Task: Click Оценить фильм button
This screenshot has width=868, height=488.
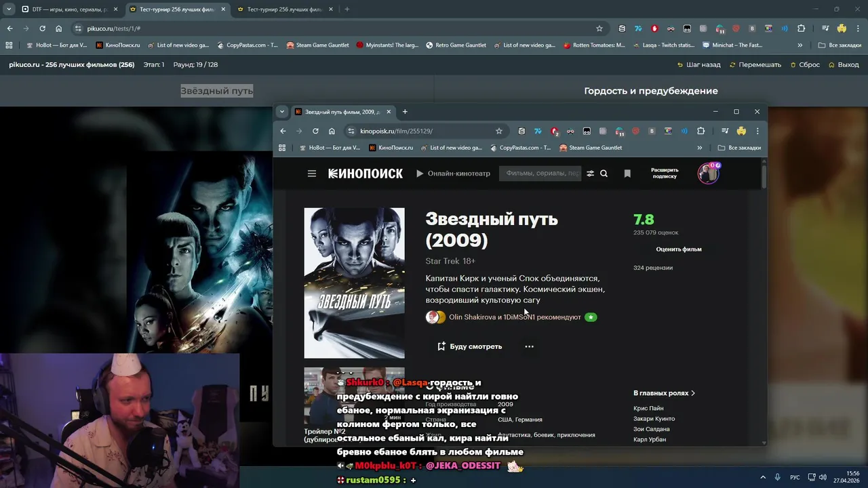Action: [x=679, y=249]
